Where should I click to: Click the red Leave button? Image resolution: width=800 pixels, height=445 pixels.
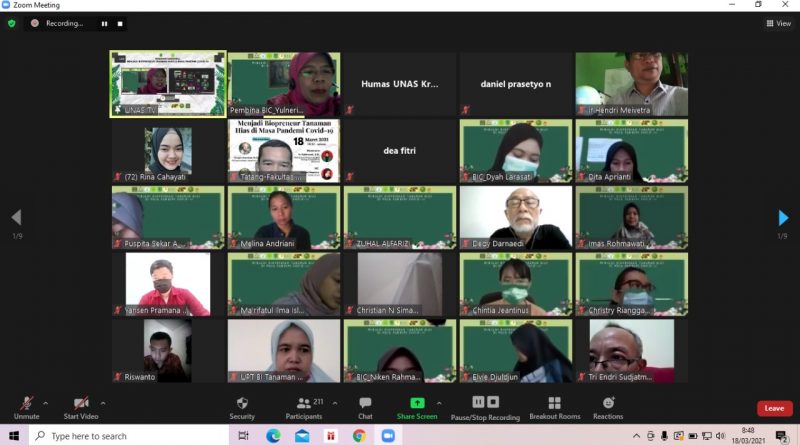[774, 408]
